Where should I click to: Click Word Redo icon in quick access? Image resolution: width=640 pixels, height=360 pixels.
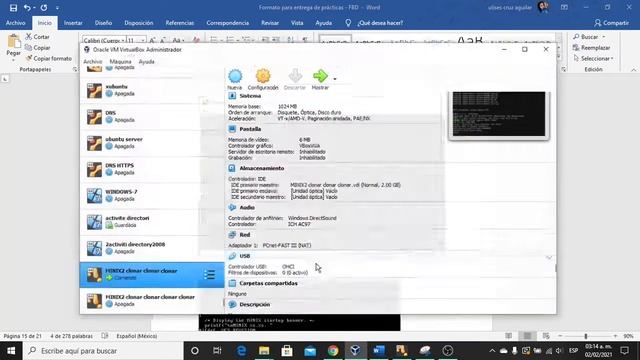[44, 8]
